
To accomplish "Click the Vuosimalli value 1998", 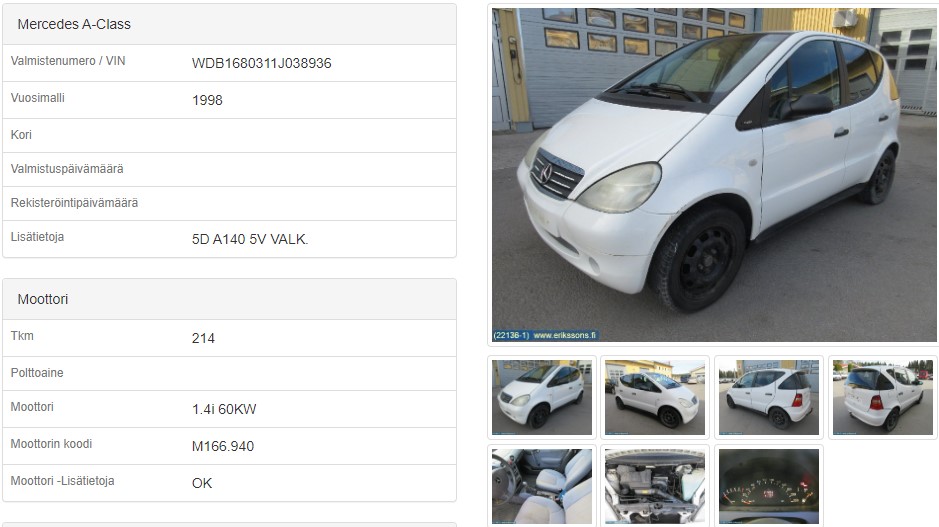I will click(207, 101).
